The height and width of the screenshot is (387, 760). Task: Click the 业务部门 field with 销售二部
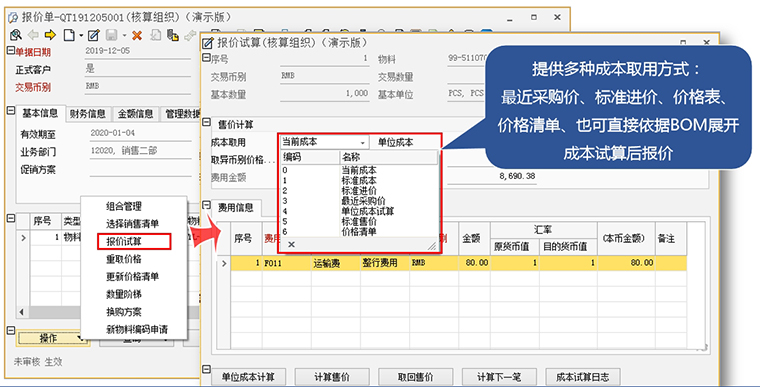click(141, 151)
